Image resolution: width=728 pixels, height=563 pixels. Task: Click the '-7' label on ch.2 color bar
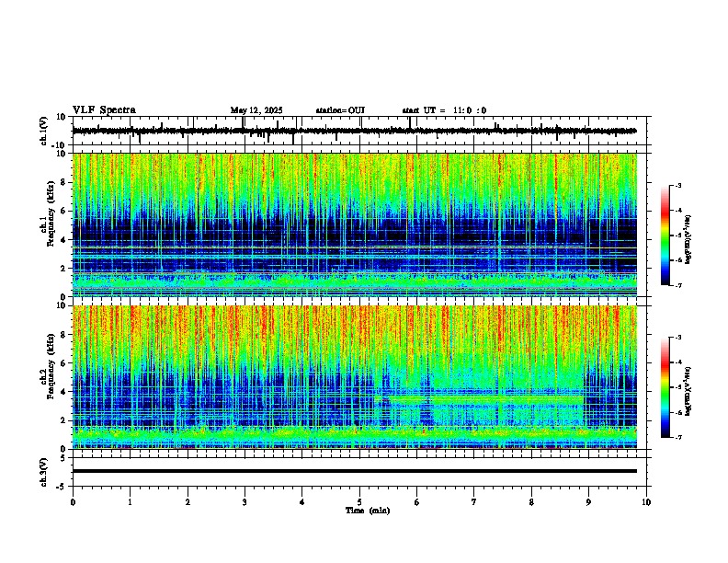point(678,437)
